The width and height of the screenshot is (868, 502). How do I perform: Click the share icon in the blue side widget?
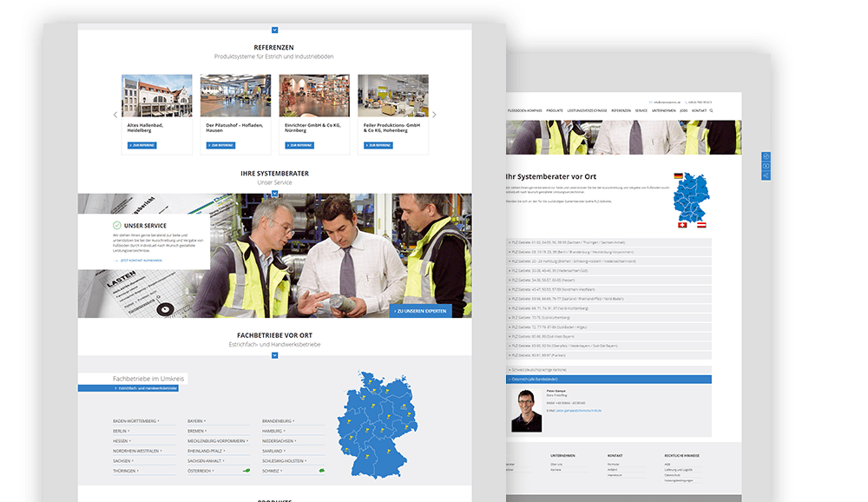(x=766, y=175)
